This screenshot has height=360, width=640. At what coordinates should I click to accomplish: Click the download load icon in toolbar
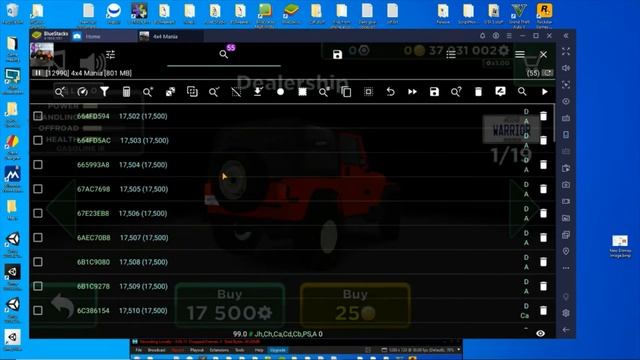point(258,92)
